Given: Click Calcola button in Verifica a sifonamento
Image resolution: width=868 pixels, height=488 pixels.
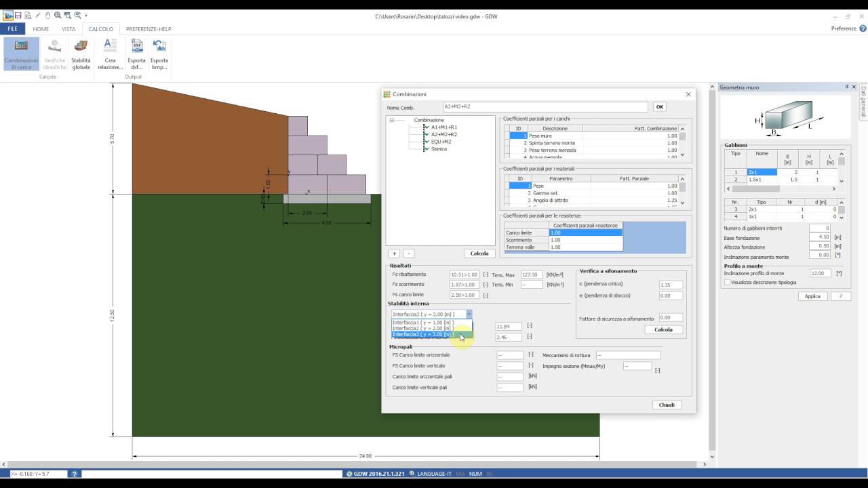Looking at the screenshot, I should (x=663, y=329).
